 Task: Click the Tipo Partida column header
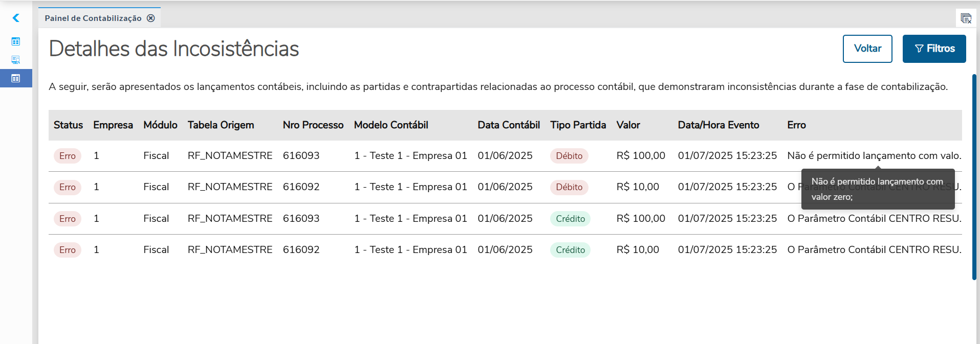(578, 125)
